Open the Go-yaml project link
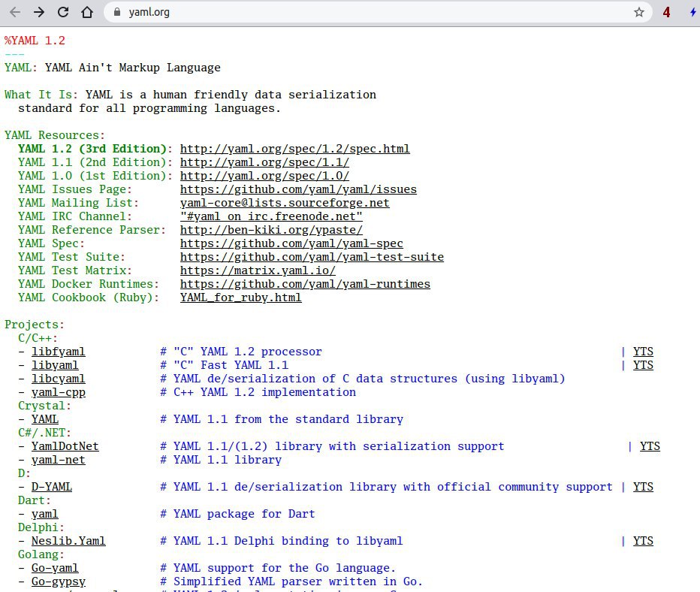Screen dimensions: 700x592 pos(55,568)
